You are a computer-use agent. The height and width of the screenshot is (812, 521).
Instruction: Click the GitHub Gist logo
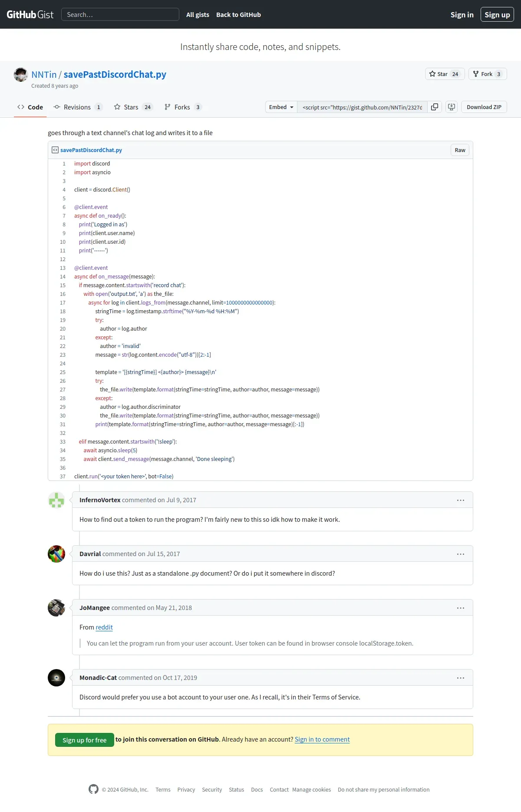[x=30, y=14]
